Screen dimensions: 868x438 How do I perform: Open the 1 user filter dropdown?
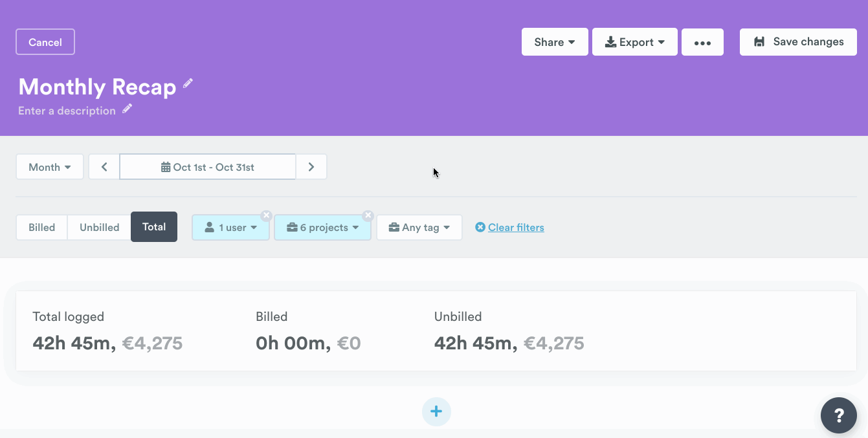230,228
